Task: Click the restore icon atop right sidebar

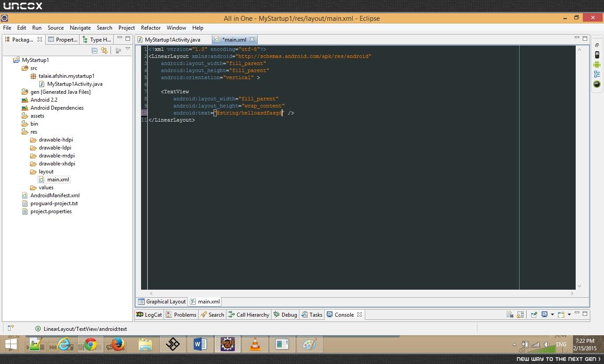Action: 597,45
